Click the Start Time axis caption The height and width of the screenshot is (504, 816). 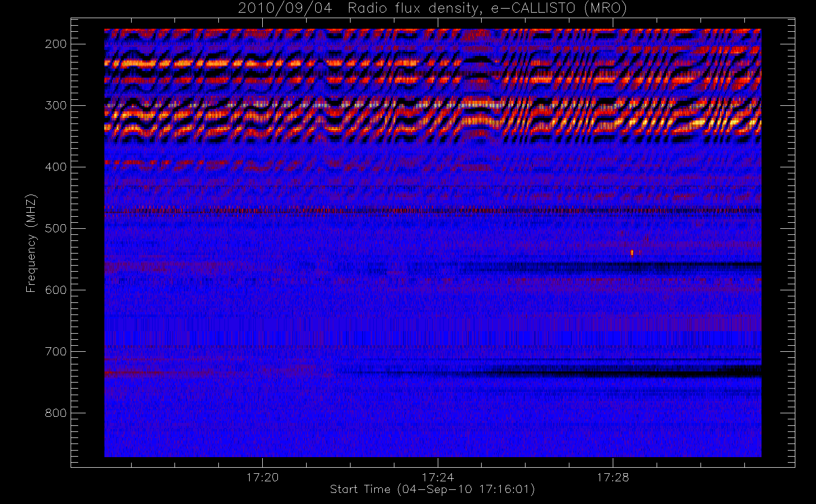[x=432, y=489]
